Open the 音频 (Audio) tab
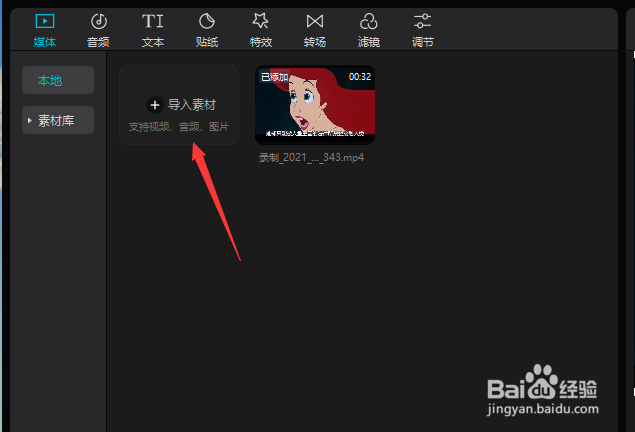The height and width of the screenshot is (432, 635). (98, 31)
